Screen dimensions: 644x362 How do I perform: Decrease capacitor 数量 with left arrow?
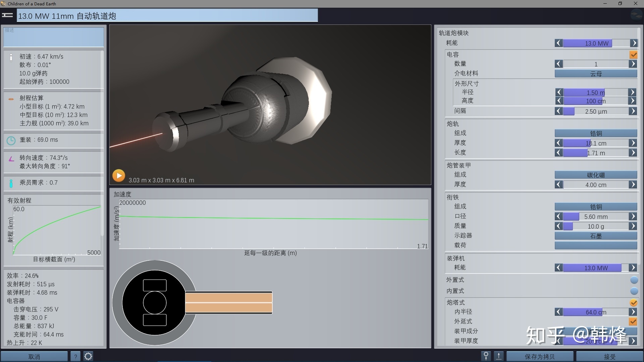558,64
